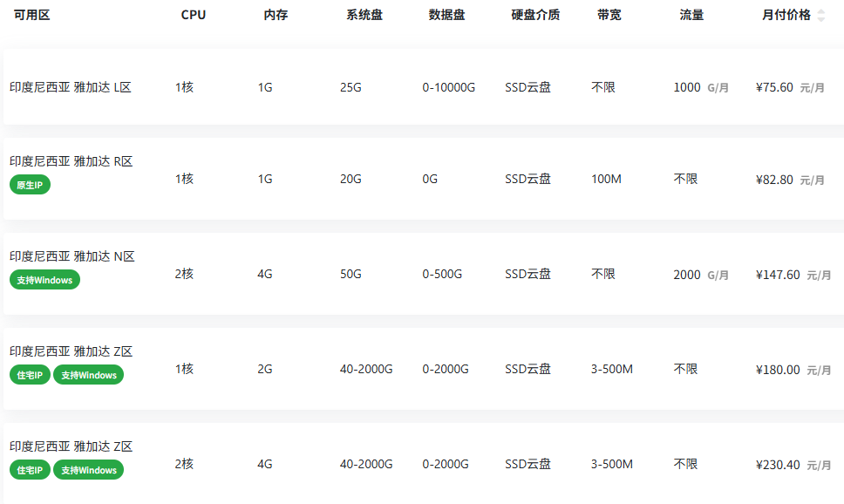Click the 硬盘介质 column header
The image size is (844, 504).
[535, 15]
